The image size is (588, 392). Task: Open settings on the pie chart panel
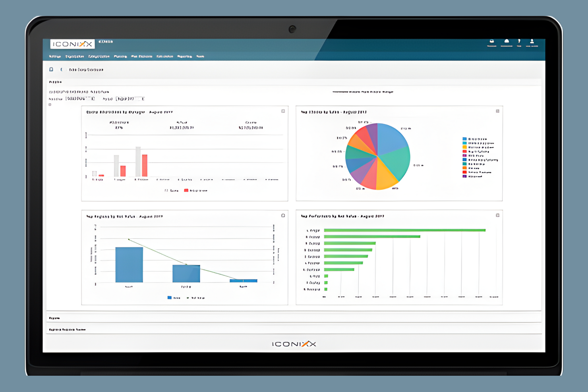[497, 112]
